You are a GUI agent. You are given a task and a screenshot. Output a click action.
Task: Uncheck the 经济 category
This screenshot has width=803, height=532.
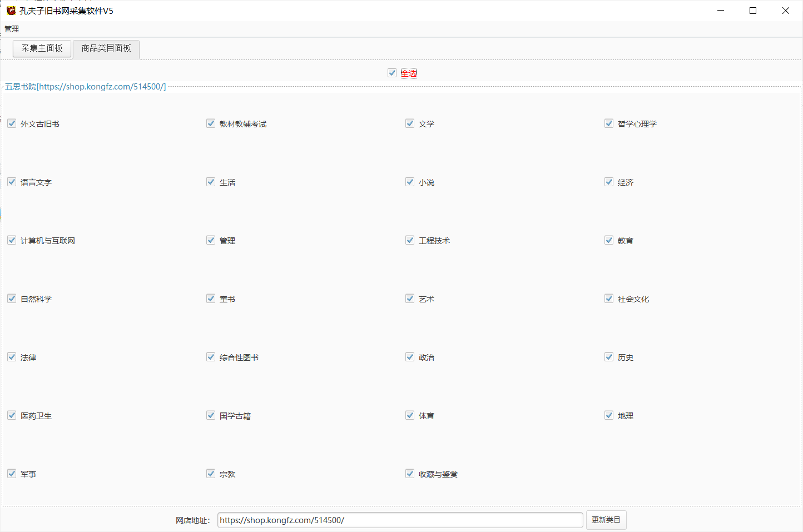coord(609,182)
